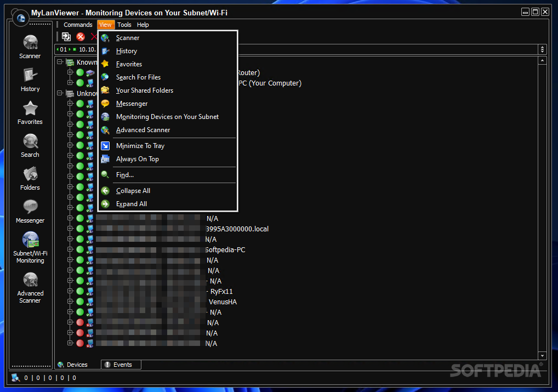Open the Find... menu entry
The width and height of the screenshot is (558, 392).
167,175
